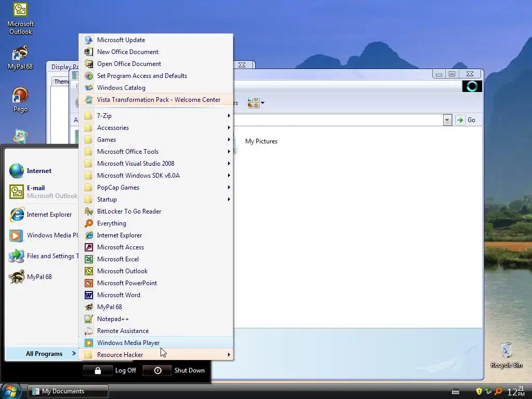
Task: Open BitLocker To Go Reader
Action: coord(156,211)
